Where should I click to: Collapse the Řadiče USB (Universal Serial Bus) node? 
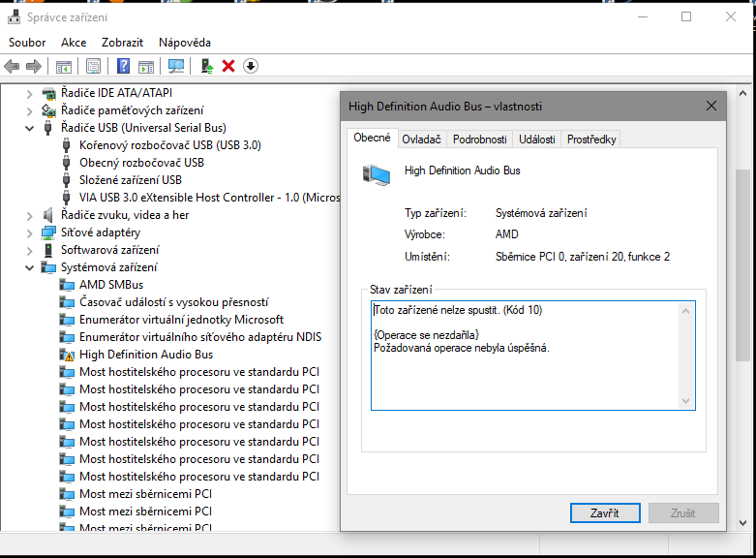coord(29,129)
